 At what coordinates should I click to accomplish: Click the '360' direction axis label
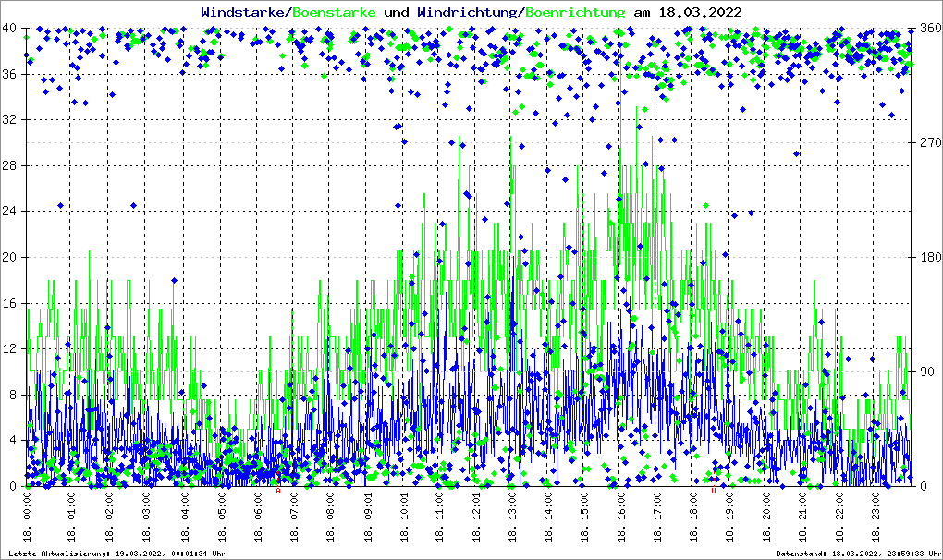tap(925, 28)
